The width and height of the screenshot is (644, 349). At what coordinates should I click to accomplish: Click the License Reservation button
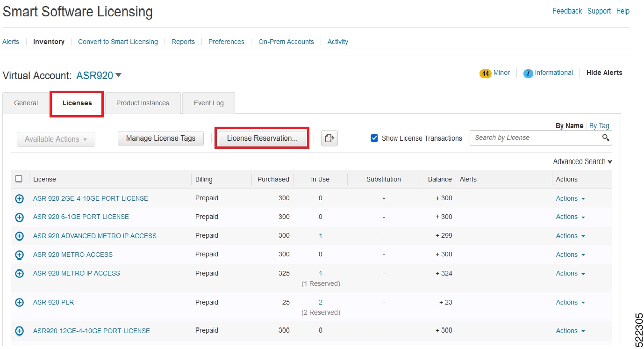[262, 138]
